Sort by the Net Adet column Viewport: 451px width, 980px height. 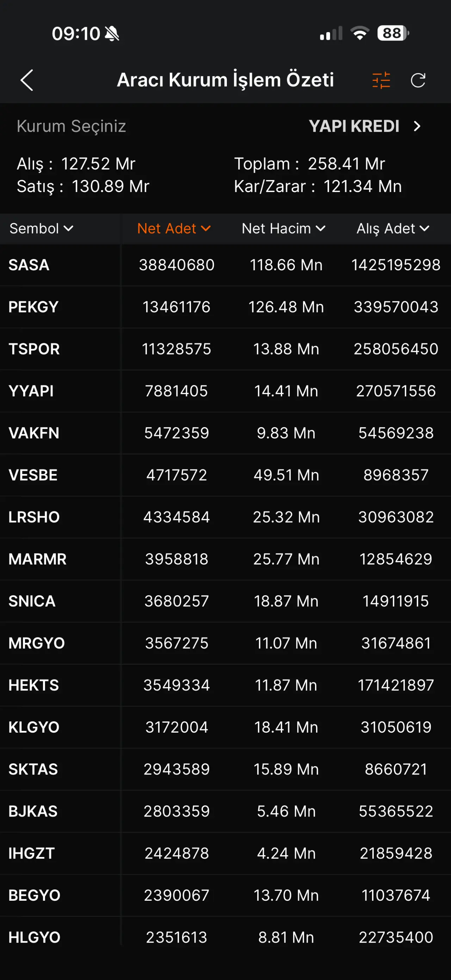pos(174,229)
